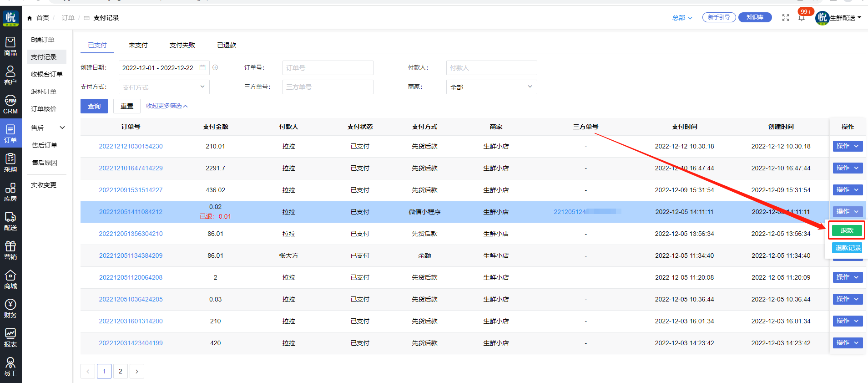Screen dimensions: 868x383
Task: Open order link 202212051411084212
Action: click(x=131, y=212)
